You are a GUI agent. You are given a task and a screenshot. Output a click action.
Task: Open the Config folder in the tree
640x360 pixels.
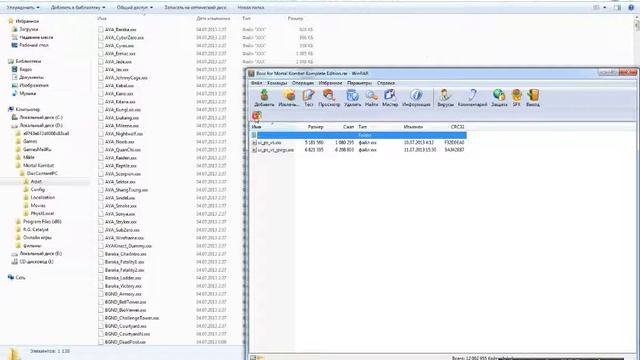tap(38, 189)
